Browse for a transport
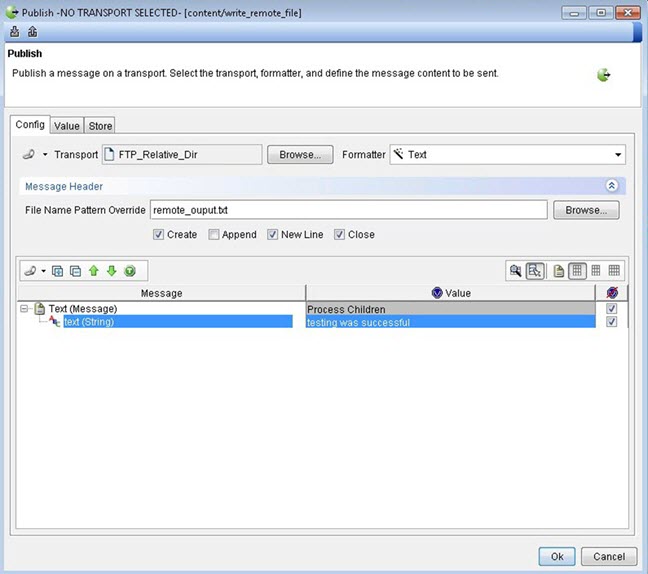The image size is (648, 574). click(x=300, y=155)
